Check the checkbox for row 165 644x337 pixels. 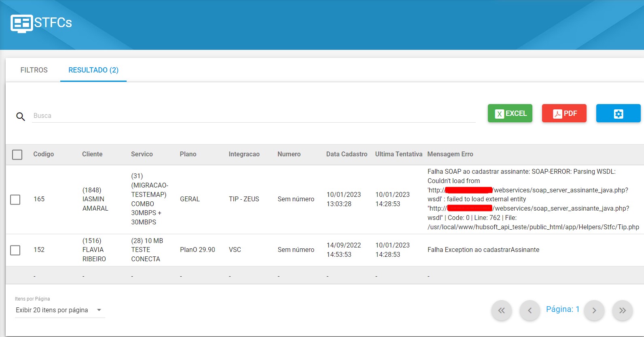(x=15, y=200)
